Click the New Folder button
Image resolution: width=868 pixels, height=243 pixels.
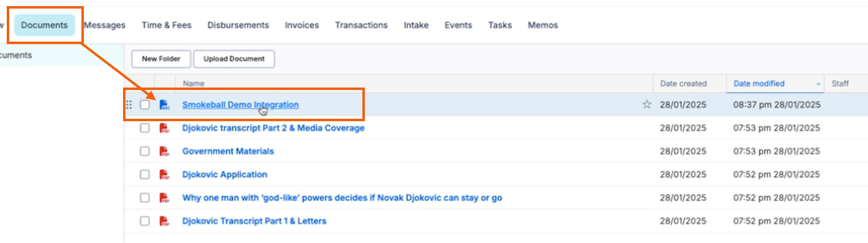(161, 59)
